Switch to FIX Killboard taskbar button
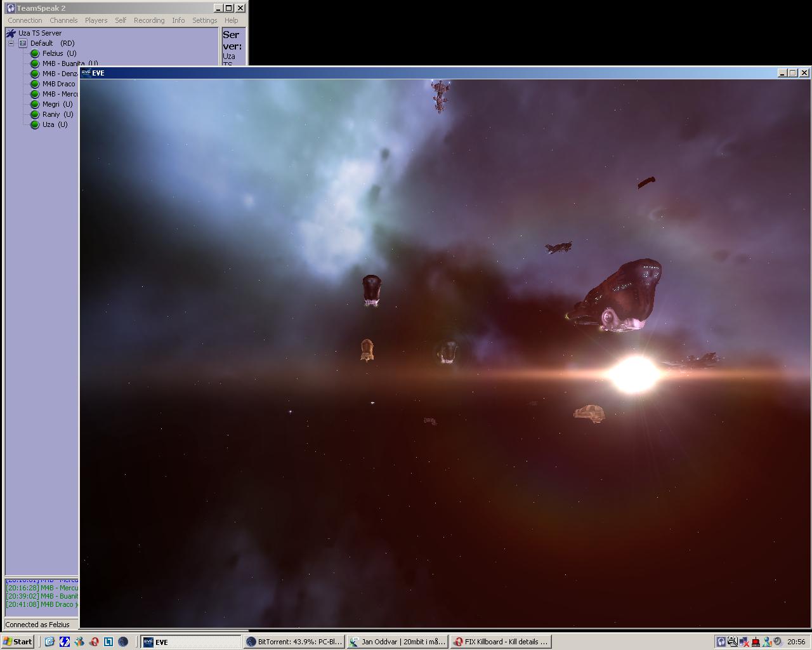The width and height of the screenshot is (812, 650). 501,642
